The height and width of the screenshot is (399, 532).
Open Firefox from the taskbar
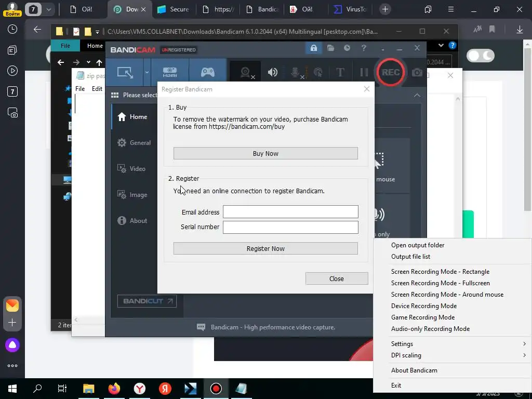coord(114,389)
